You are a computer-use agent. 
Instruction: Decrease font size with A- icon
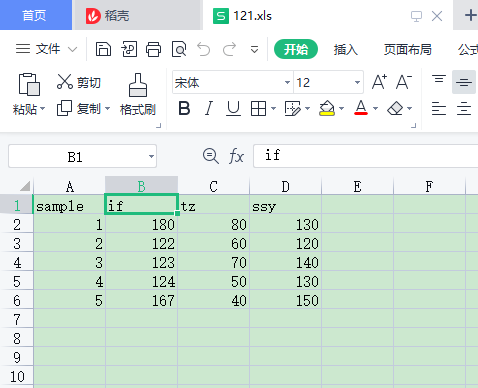[404, 82]
